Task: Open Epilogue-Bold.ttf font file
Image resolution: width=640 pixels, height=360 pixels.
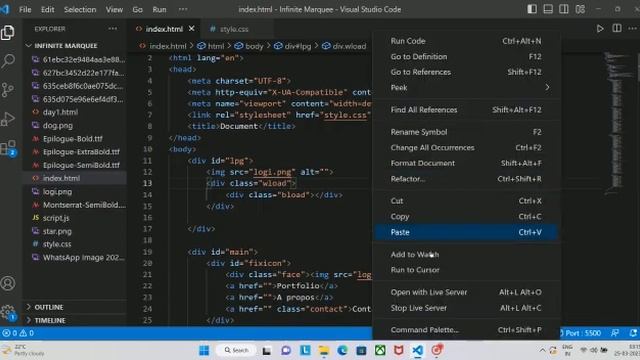Action: 73,138
